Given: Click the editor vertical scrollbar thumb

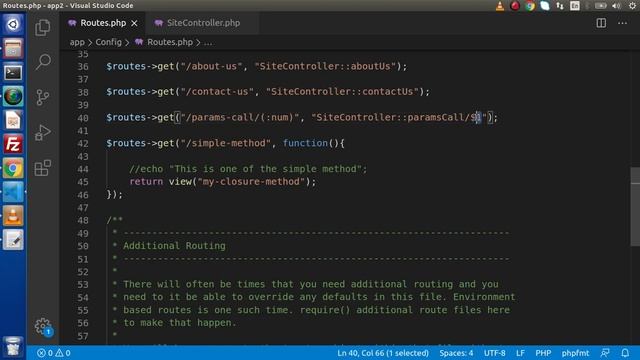Looking at the screenshot, I should coord(635,207).
